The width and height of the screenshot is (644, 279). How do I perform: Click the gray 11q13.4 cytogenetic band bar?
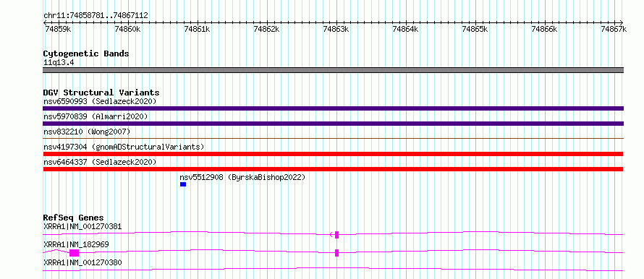click(x=333, y=70)
